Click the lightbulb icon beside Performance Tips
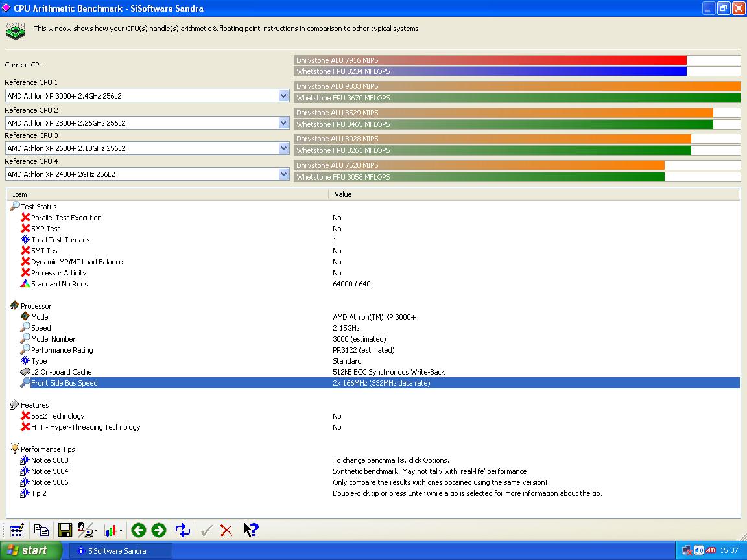Screen dimensions: 747x560 pos(15,449)
